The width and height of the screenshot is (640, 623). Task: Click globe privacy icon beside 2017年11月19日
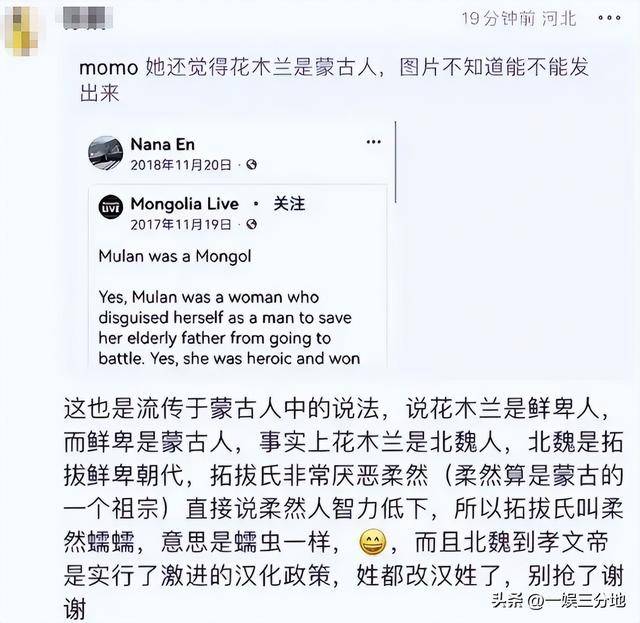tap(251, 224)
